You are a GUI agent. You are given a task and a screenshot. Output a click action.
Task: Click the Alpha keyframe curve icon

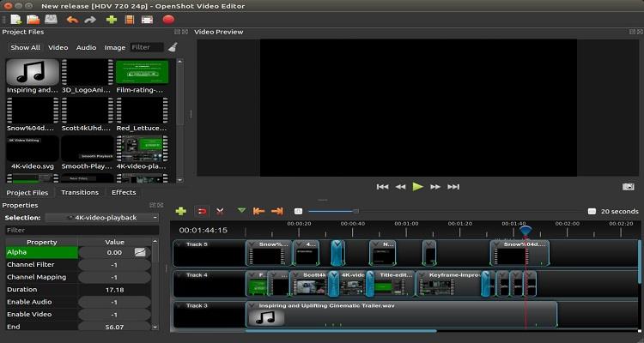140,252
